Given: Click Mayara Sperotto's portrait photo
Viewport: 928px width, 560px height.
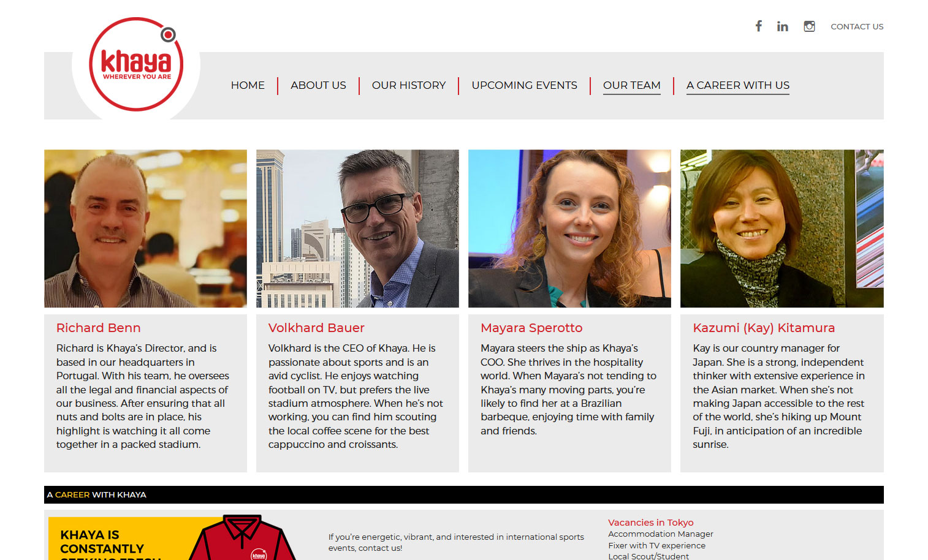Looking at the screenshot, I should 569,229.
